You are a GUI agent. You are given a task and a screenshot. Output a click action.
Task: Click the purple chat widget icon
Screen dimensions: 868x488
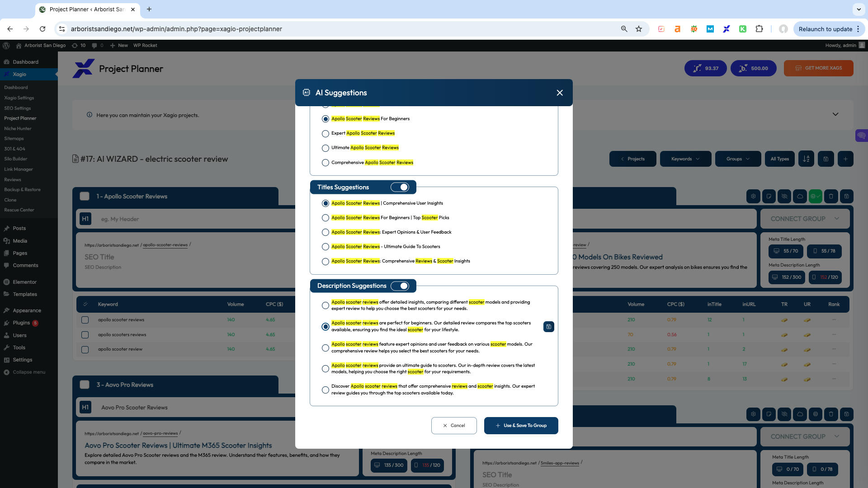tap(862, 136)
